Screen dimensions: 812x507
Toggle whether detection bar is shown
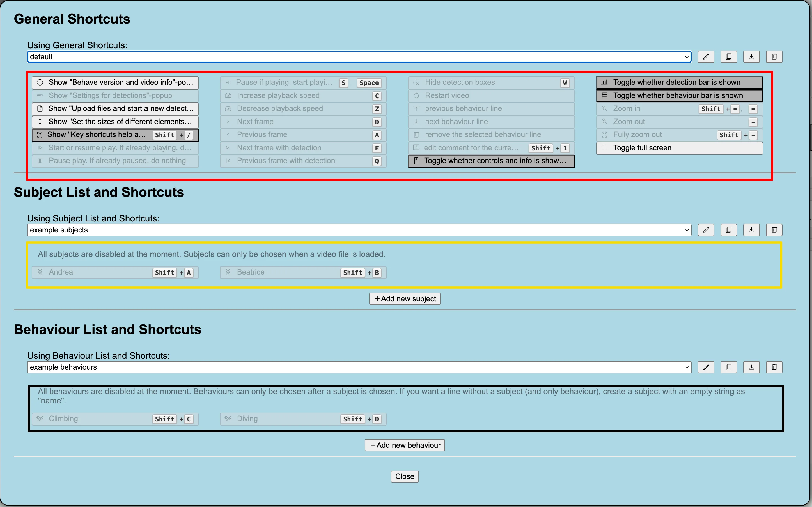point(679,83)
